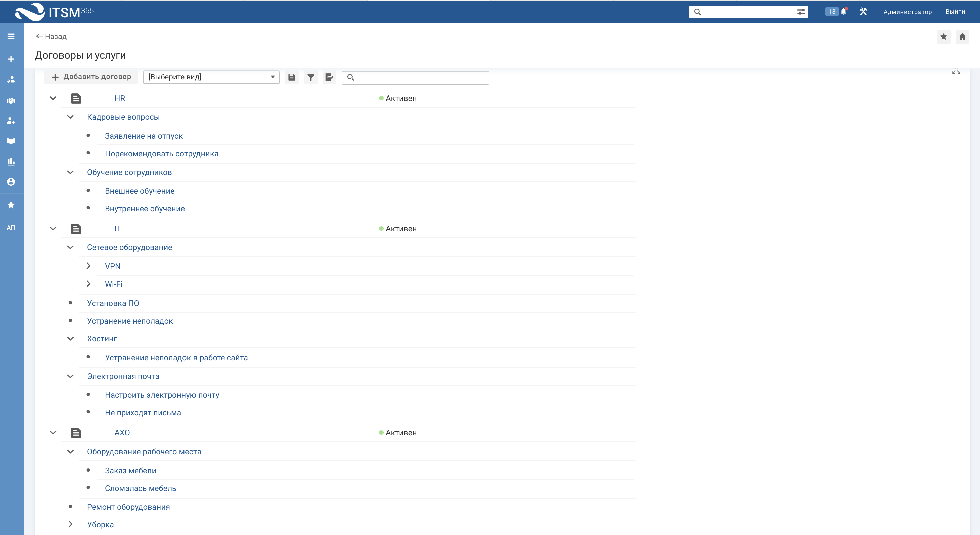
Task: Click the Назад back link
Action: coord(51,36)
